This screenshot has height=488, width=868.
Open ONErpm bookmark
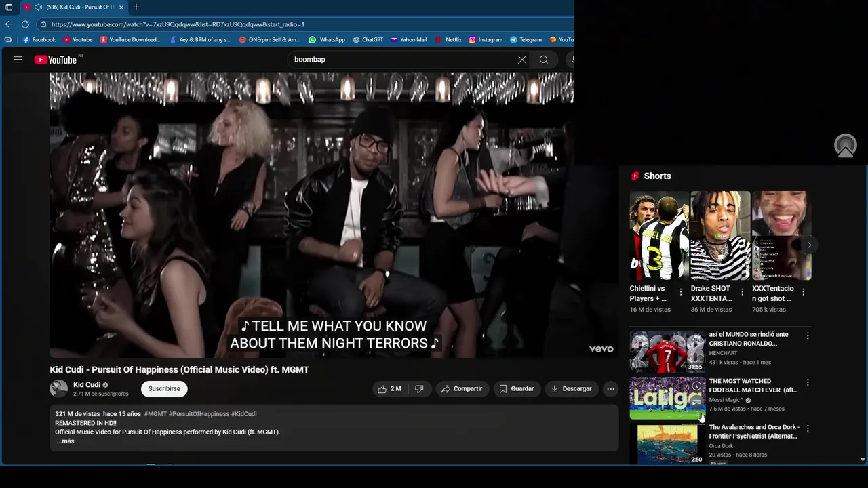point(269,40)
